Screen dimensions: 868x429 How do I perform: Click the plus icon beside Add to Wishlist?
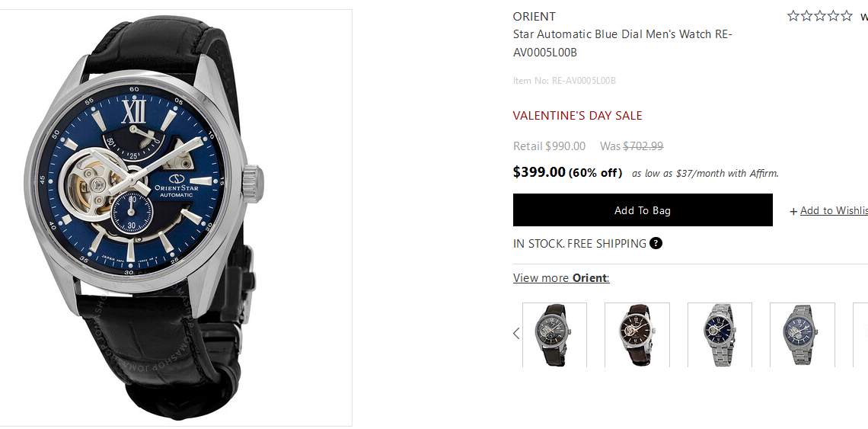[x=793, y=211]
